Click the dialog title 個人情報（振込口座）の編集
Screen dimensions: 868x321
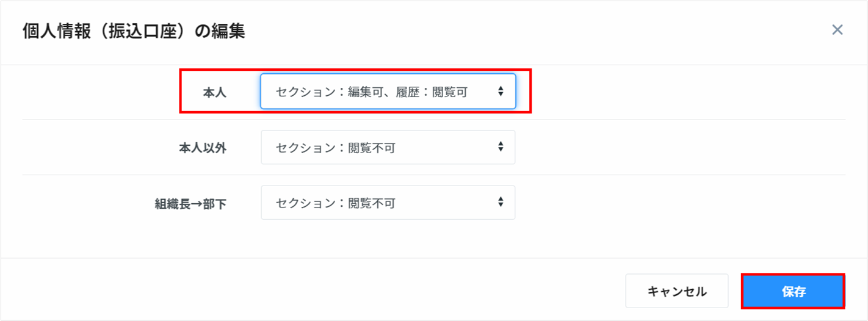click(x=134, y=31)
